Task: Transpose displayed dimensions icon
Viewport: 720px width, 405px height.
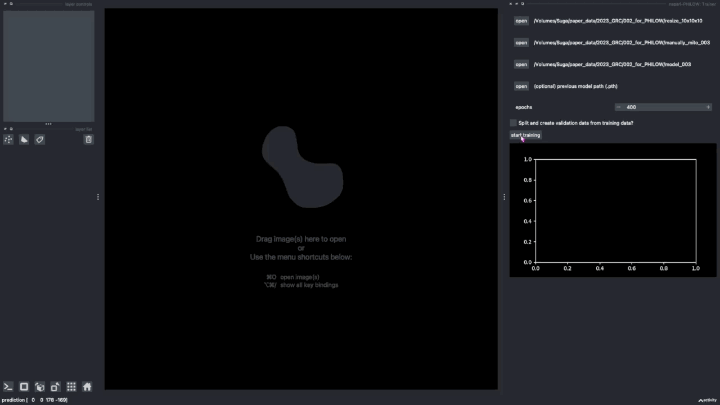Action: pyautogui.click(x=55, y=387)
